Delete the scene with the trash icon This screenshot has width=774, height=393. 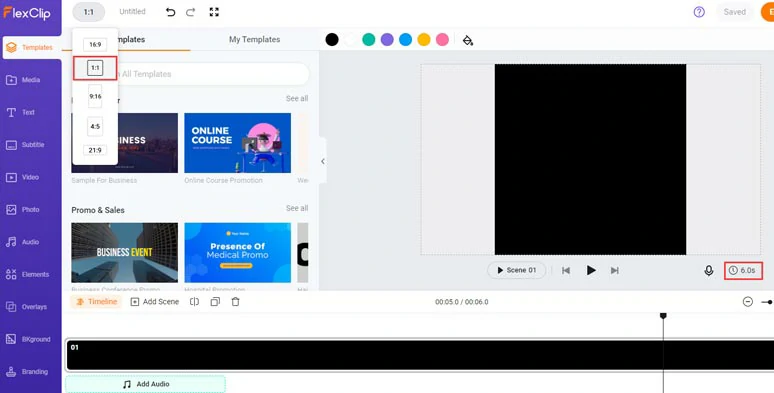tap(235, 302)
